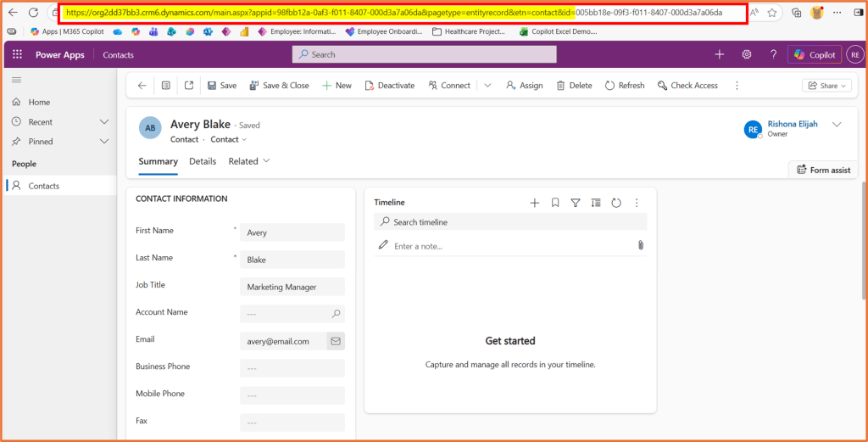Open Copilot Excel Demo bookmark

click(x=558, y=31)
